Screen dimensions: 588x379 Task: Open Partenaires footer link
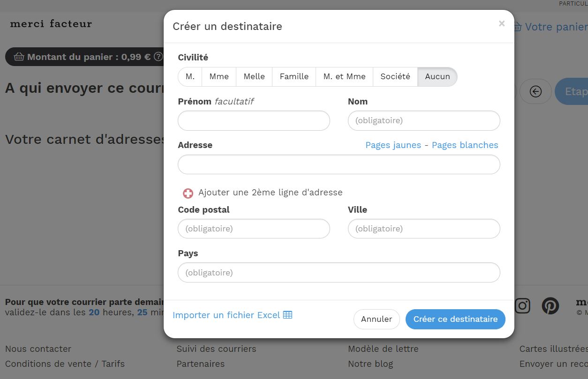[200, 364]
